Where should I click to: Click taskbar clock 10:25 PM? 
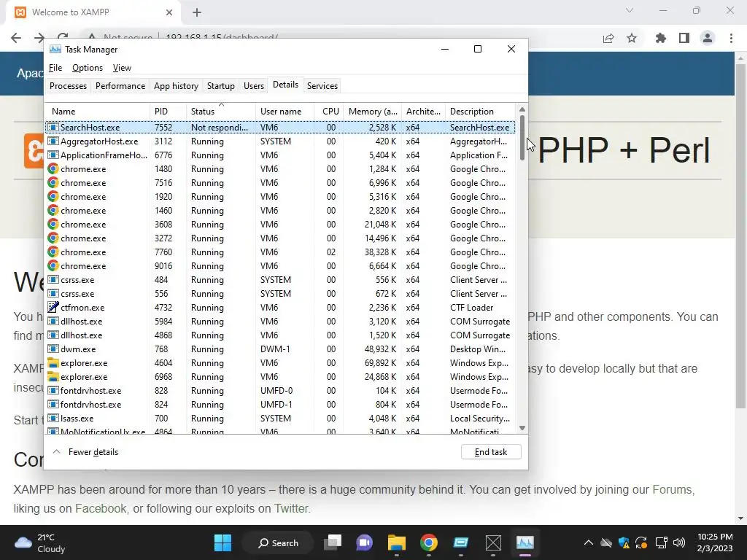click(x=715, y=542)
